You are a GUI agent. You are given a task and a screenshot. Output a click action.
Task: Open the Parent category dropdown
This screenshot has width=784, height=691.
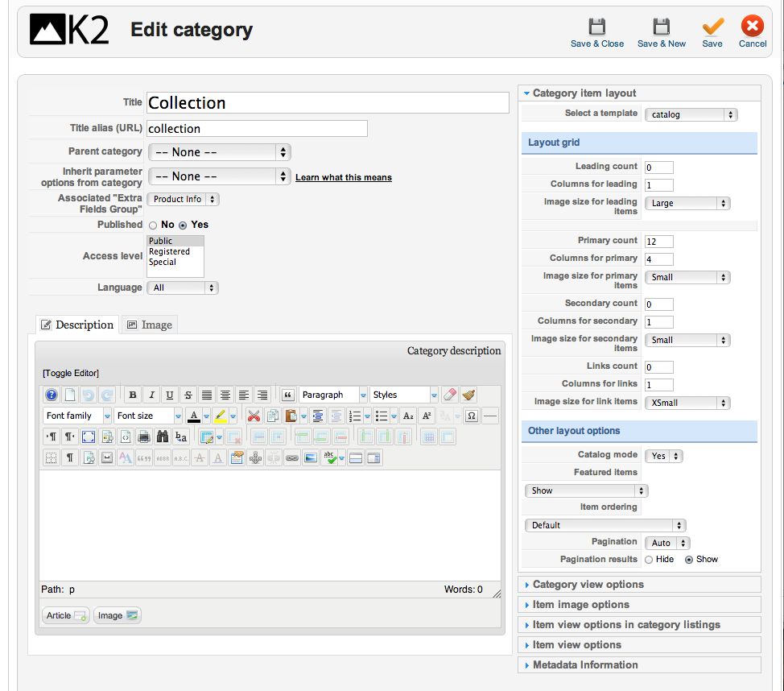tap(220, 152)
